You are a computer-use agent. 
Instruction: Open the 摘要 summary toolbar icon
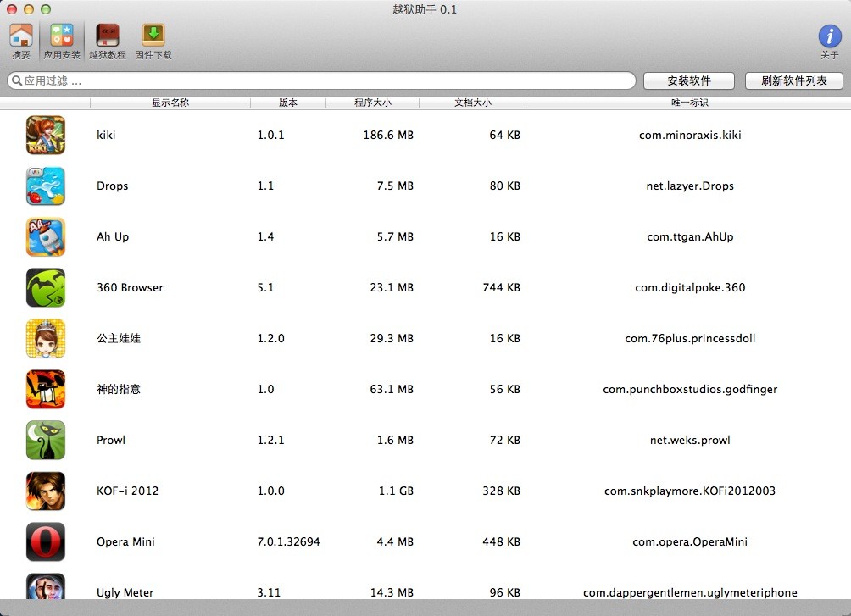20,36
